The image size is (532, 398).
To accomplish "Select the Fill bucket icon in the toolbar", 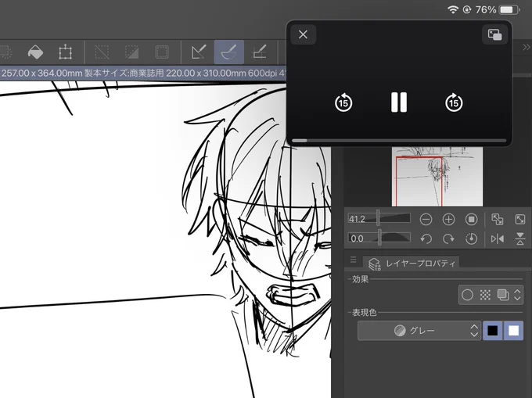I will pos(35,52).
